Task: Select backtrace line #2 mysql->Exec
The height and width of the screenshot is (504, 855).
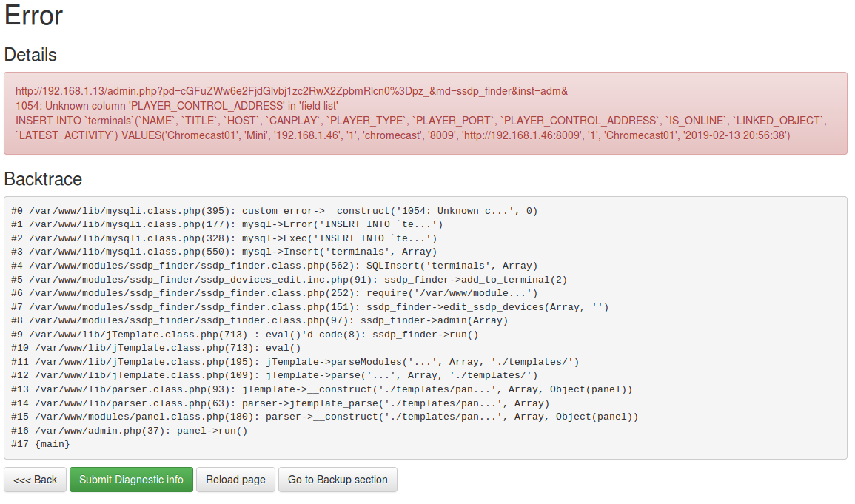Action: point(224,238)
